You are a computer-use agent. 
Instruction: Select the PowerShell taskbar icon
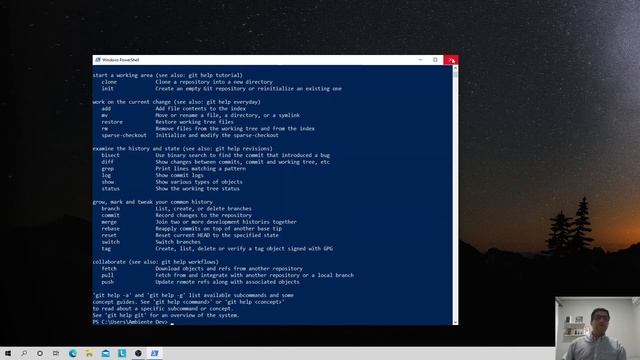pos(154,353)
